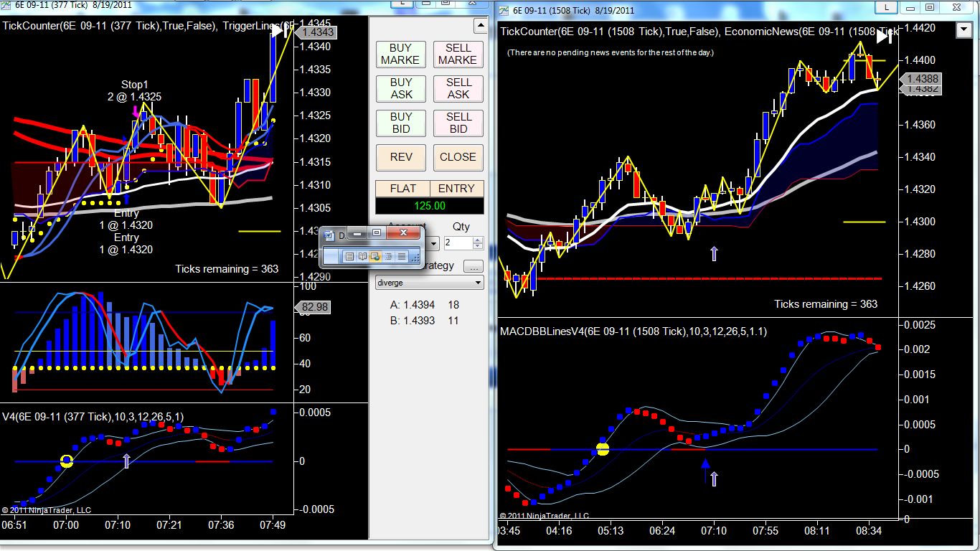Click the 82.98 indicator value marker
The height and width of the screenshot is (551, 980).
click(x=314, y=307)
